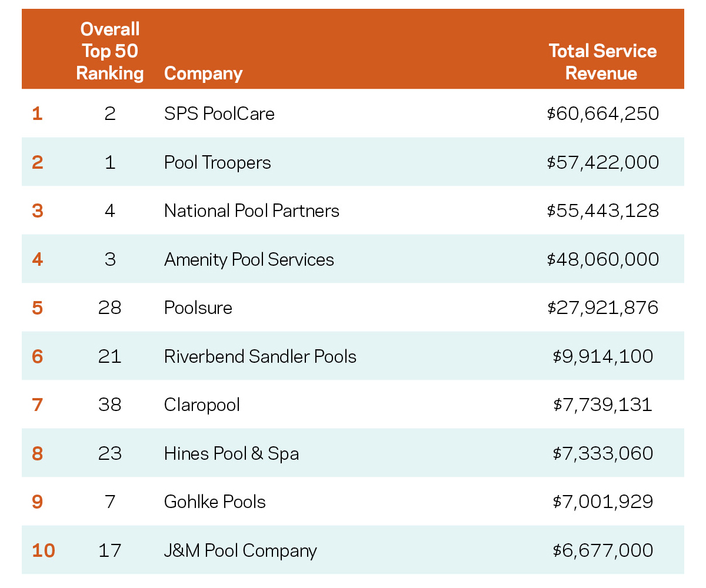
Task: Select the $27,921,876 revenue cell
Action: 602,308
